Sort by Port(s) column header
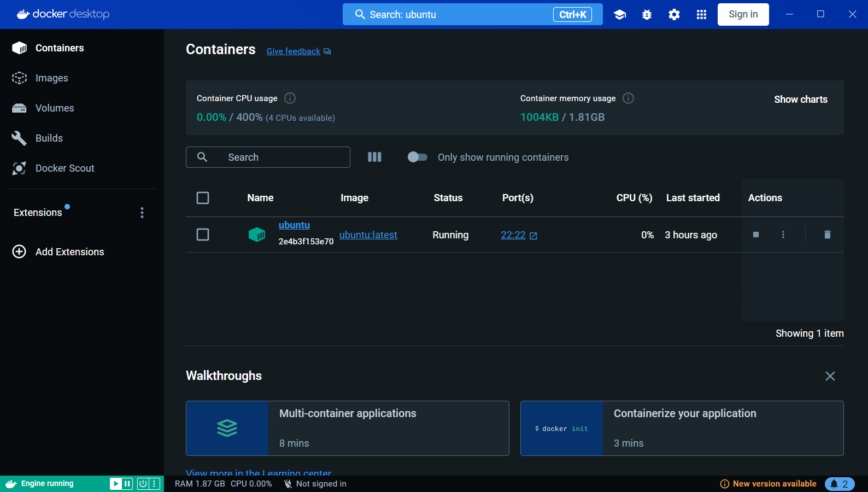 pos(518,198)
